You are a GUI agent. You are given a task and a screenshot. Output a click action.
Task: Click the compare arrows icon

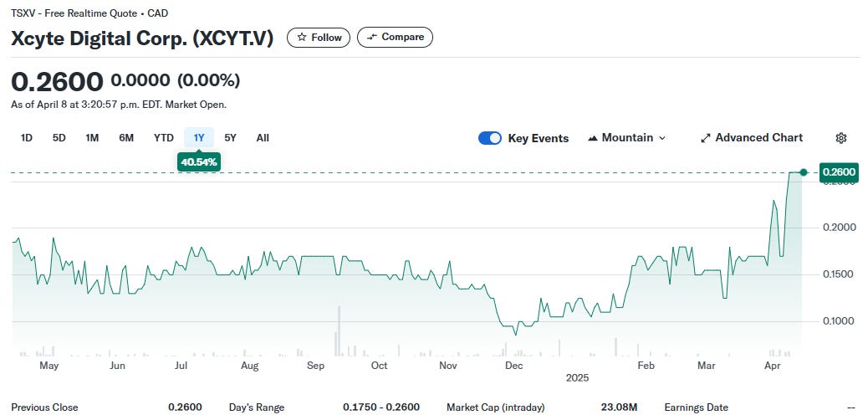point(373,37)
